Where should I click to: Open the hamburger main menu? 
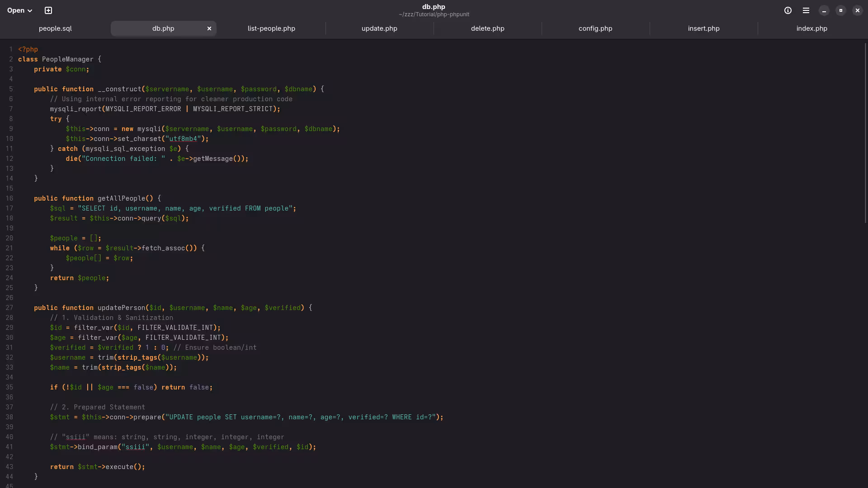pyautogui.click(x=806, y=10)
